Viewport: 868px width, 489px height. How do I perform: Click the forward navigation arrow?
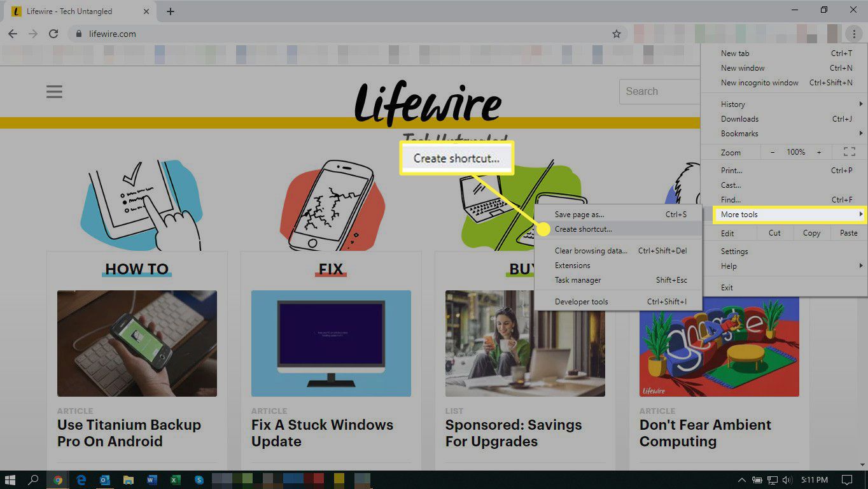coord(33,34)
